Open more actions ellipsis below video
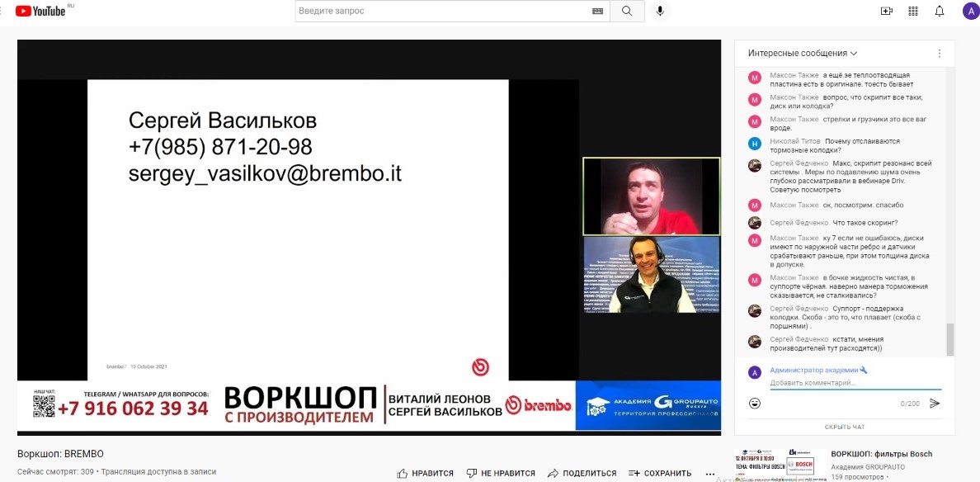This screenshot has width=980, height=482. tap(710, 473)
